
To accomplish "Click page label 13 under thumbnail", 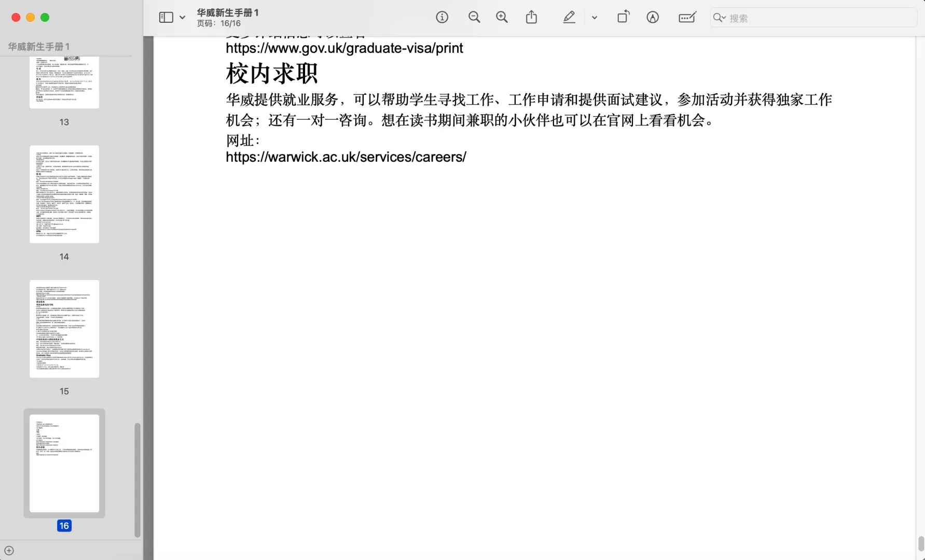I will [64, 122].
